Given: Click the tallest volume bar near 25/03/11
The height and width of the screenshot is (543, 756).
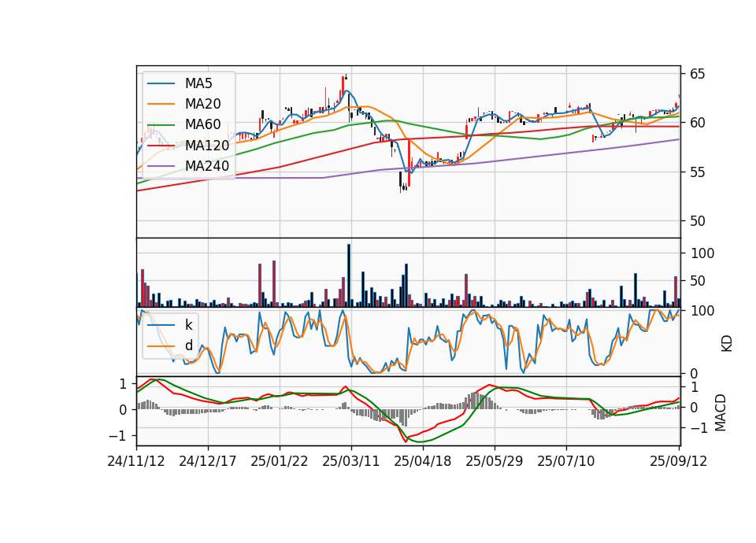Looking at the screenshot, I should 349,275.
